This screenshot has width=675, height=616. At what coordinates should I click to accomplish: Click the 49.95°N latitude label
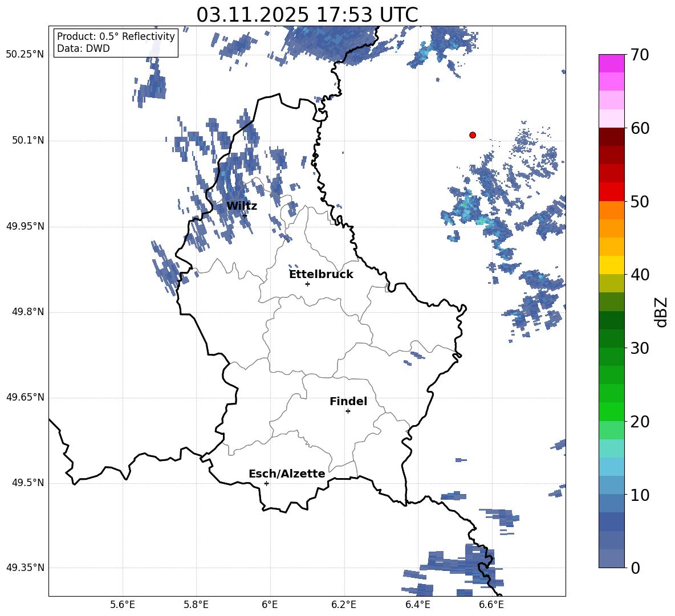point(25,226)
